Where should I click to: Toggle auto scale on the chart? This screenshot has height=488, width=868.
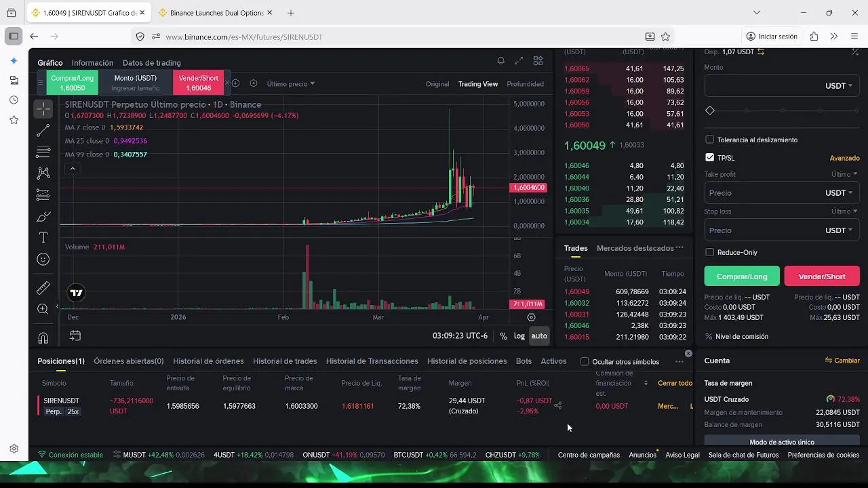539,336
